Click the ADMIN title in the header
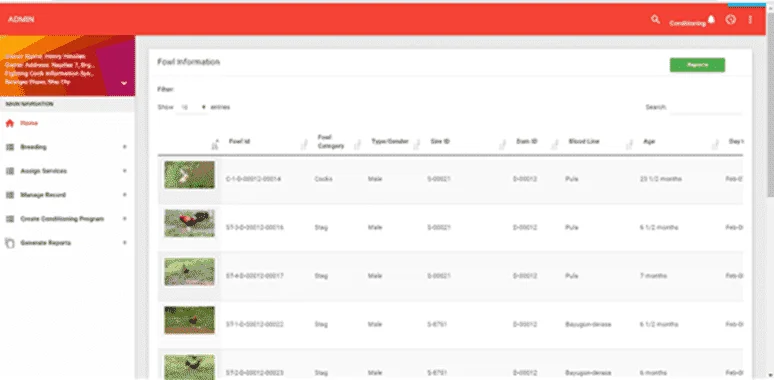774x380 pixels. tap(21, 20)
